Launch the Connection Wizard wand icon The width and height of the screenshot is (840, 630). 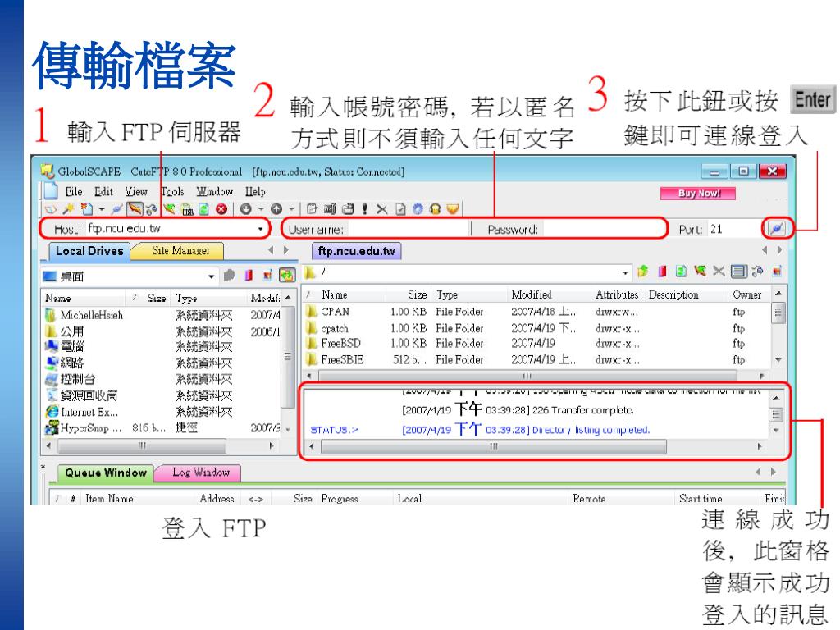tap(69, 209)
